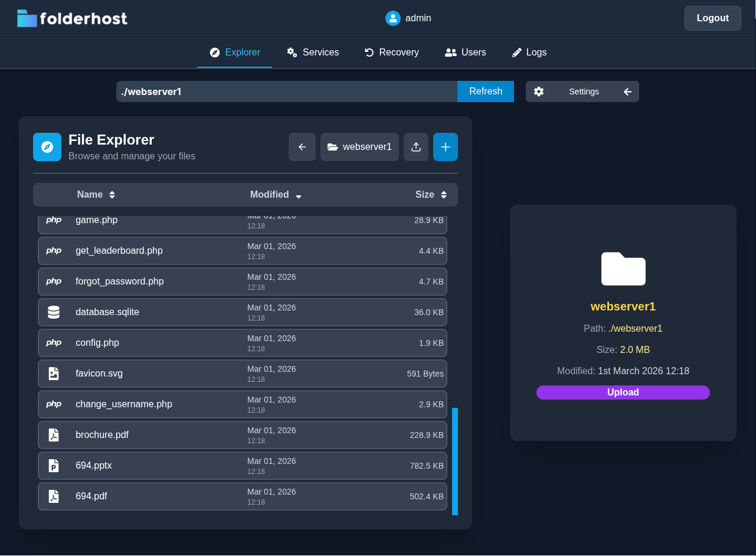
Task: Click the compass File Explorer icon
Action: tap(47, 147)
